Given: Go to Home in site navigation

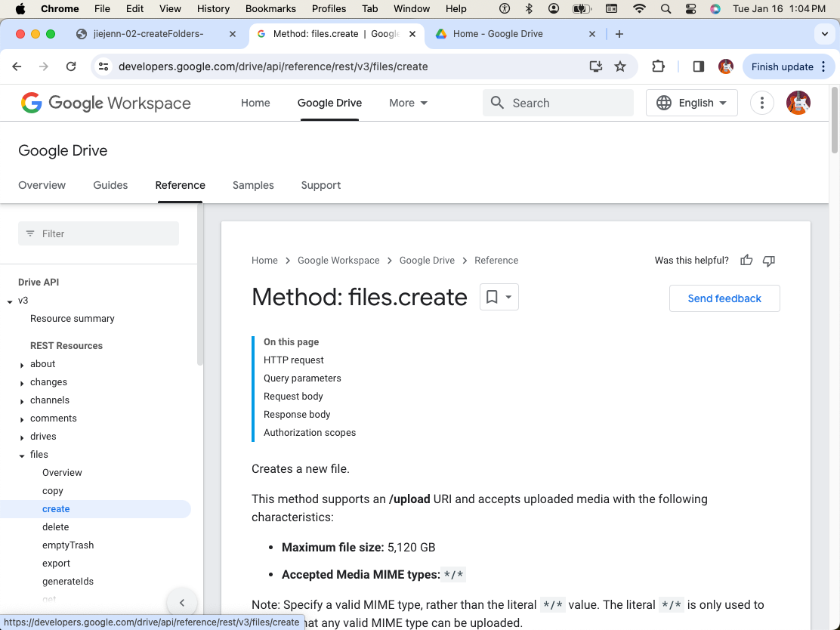Looking at the screenshot, I should coord(255,103).
